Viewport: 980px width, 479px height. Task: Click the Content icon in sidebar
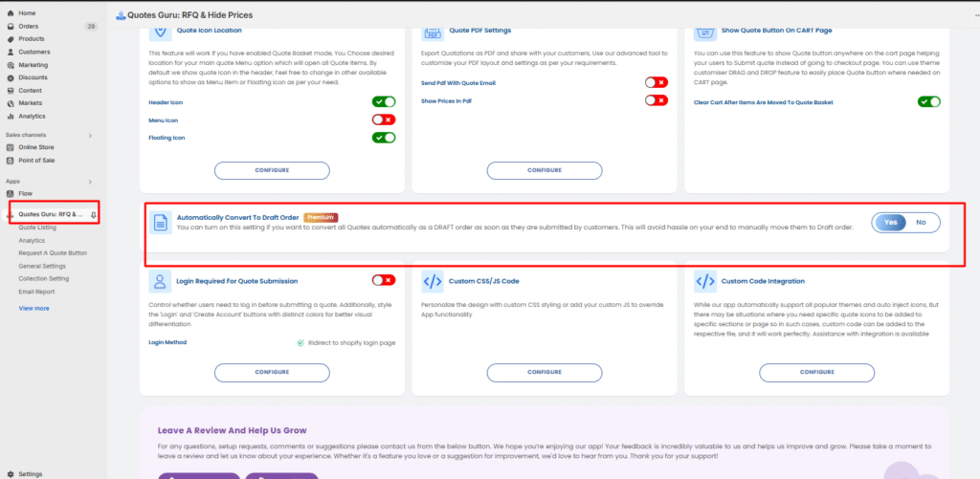[x=11, y=91]
